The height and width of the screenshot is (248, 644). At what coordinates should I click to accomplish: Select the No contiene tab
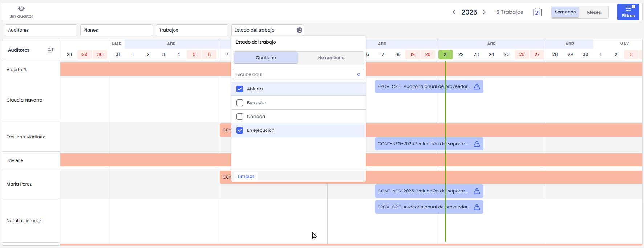tap(331, 58)
